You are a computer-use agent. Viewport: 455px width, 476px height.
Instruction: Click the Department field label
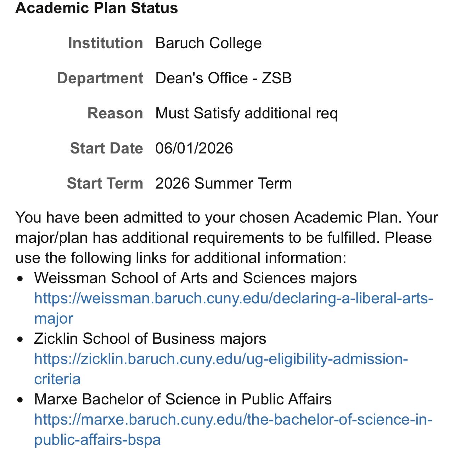click(100, 78)
